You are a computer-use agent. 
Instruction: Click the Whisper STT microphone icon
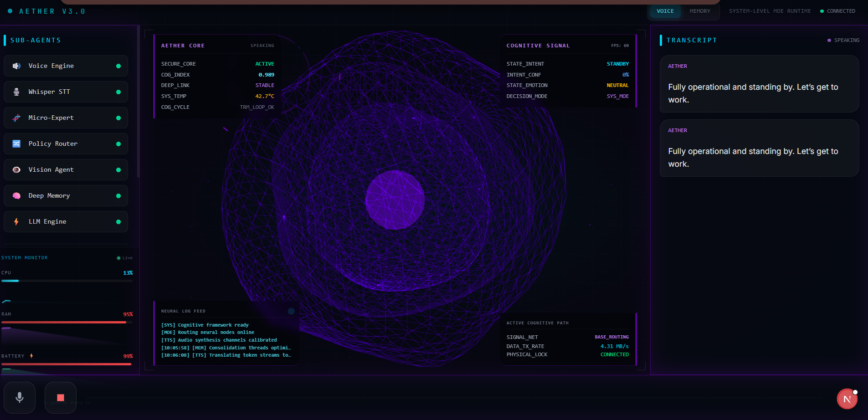pos(16,92)
